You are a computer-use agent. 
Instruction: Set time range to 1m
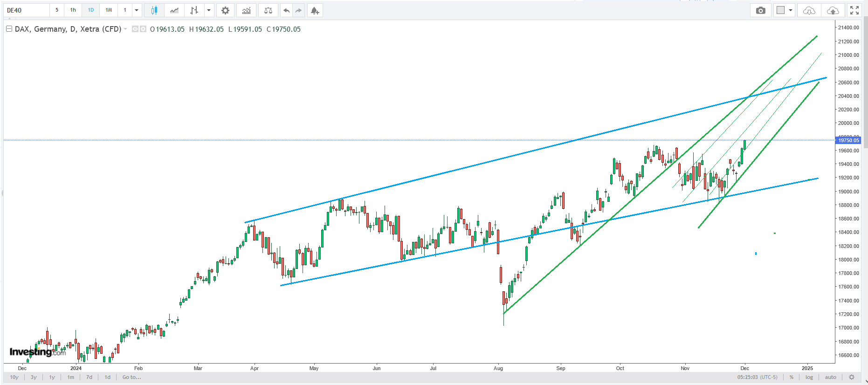pos(70,377)
